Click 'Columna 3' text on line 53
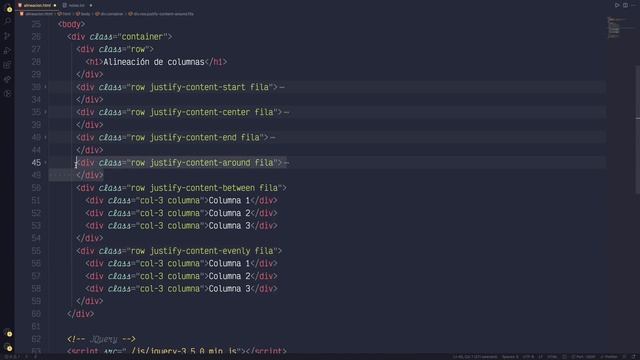Image resolution: width=640 pixels, height=360 pixels. [229, 226]
